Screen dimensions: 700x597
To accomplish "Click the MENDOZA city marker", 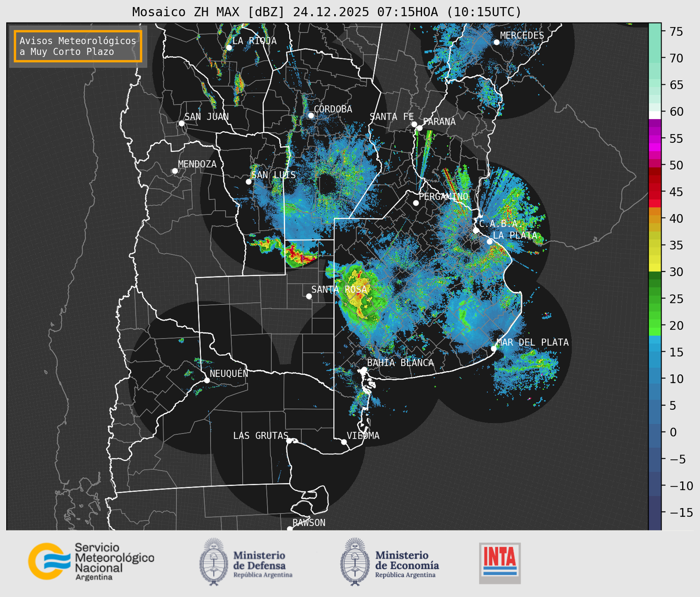I will pos(175,171).
